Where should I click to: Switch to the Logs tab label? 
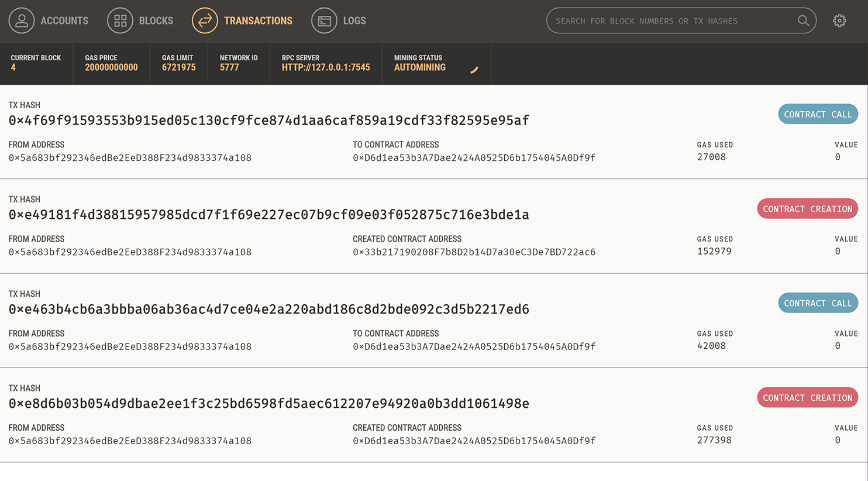point(354,20)
